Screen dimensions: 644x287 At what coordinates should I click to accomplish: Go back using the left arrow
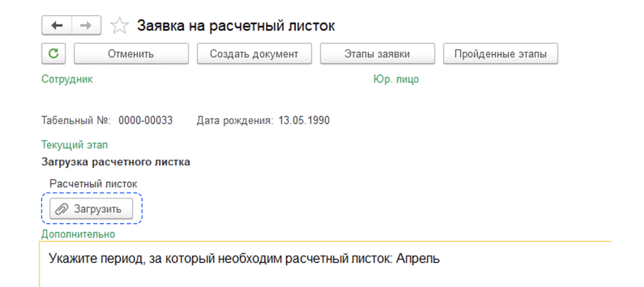[57, 25]
